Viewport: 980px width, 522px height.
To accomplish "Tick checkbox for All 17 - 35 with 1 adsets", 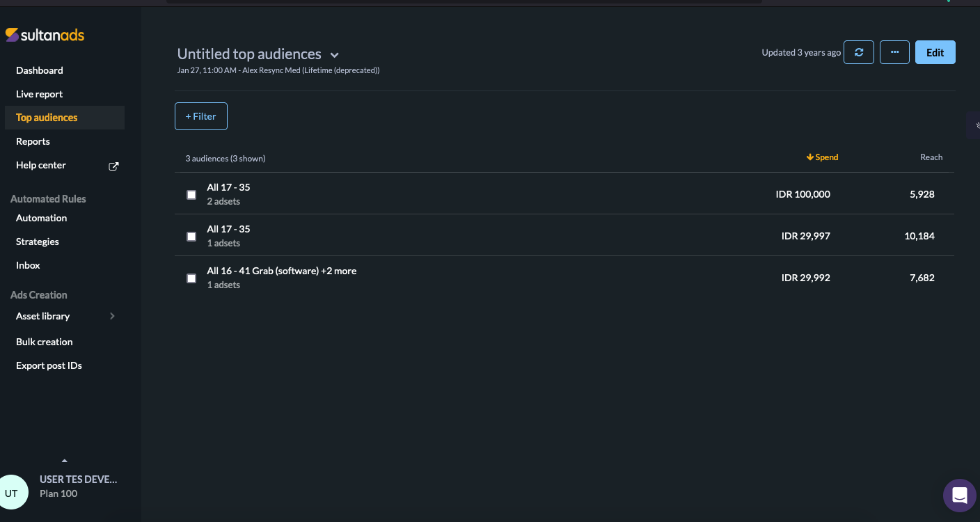I will pos(191,237).
